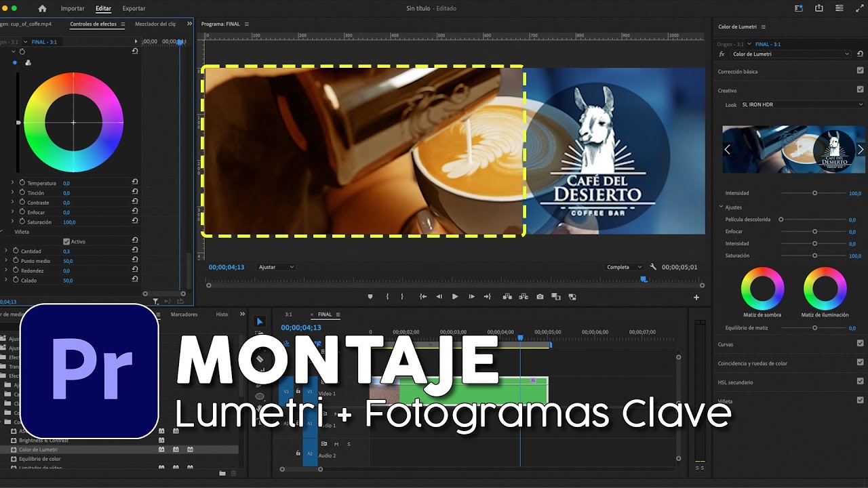
Task: Reset the Temperatura parameter
Action: coord(135,182)
